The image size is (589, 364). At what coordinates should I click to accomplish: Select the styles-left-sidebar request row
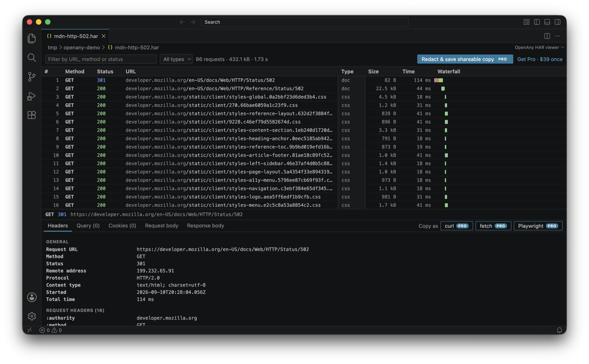pos(304,164)
